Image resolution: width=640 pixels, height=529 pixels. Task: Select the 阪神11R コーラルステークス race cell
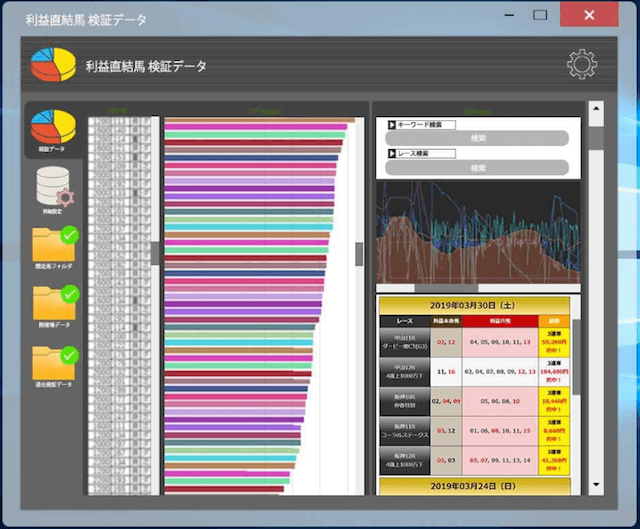click(405, 431)
